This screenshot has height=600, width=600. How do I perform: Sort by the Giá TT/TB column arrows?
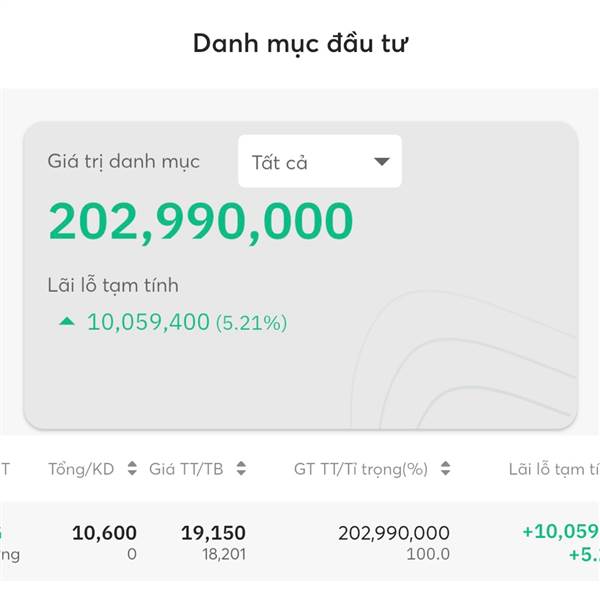tap(241, 468)
